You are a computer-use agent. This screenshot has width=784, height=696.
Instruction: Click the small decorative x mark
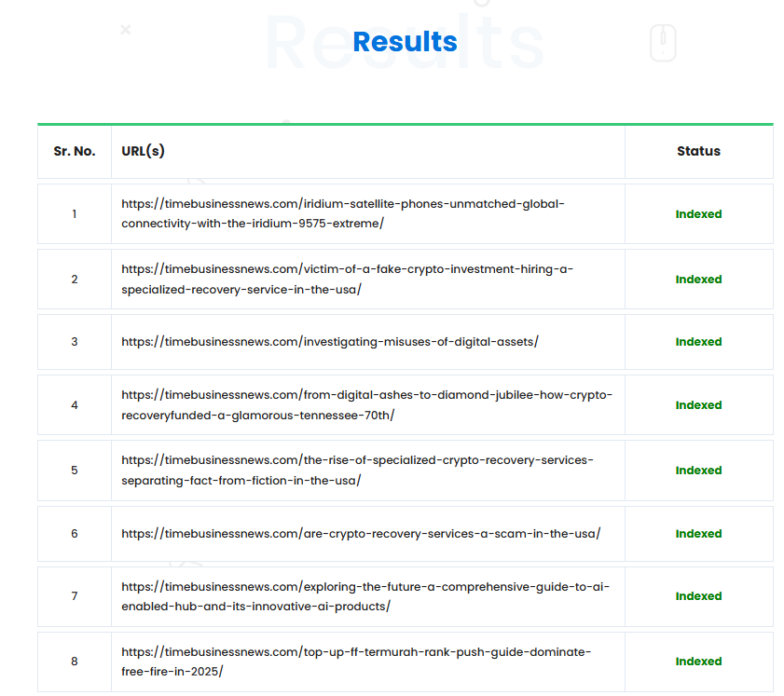126,30
